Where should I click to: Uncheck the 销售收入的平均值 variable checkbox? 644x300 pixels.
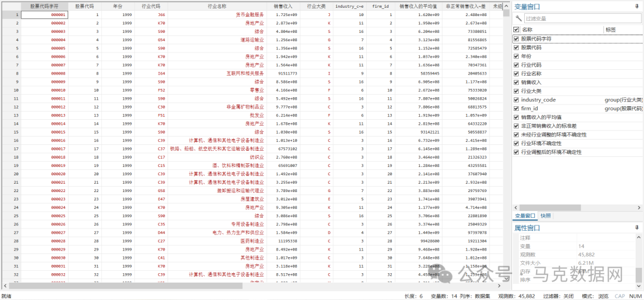point(516,117)
